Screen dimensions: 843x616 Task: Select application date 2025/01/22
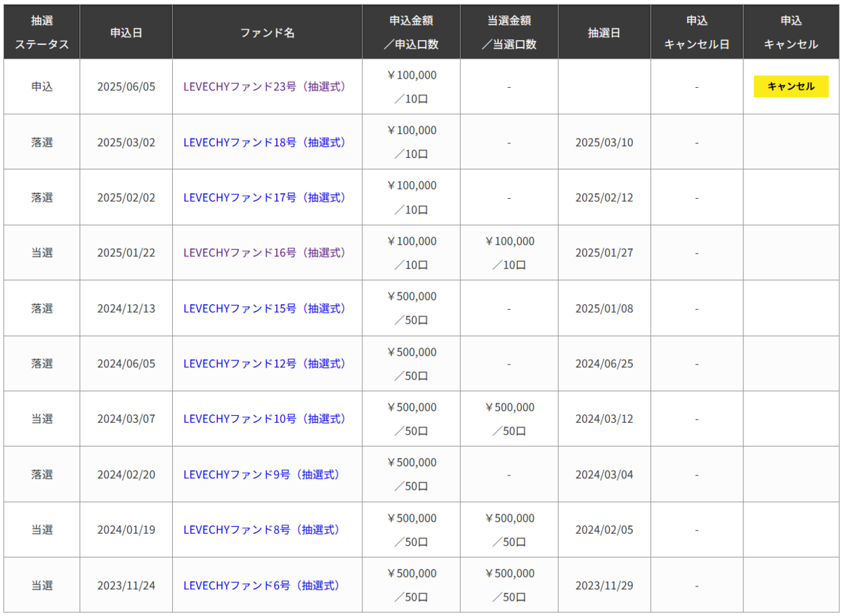(x=126, y=252)
